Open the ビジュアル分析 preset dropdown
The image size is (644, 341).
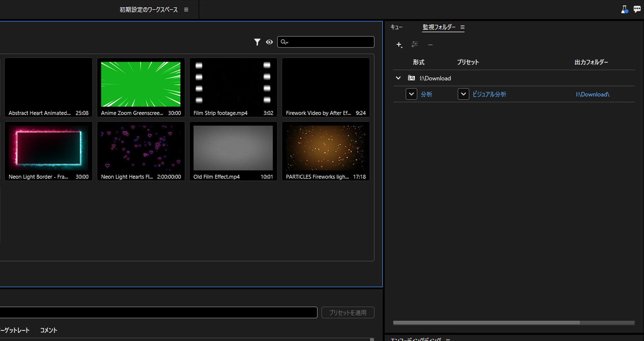(x=463, y=94)
